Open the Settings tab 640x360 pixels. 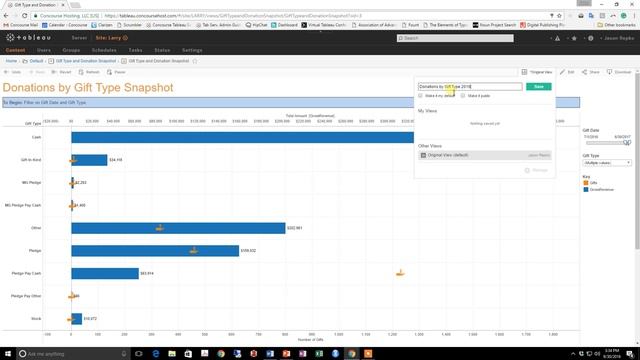coord(192,50)
